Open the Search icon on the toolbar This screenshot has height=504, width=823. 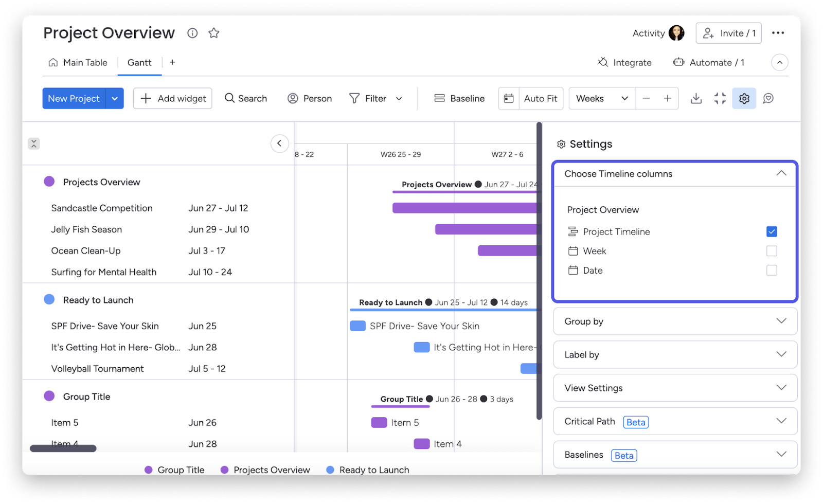229,98
